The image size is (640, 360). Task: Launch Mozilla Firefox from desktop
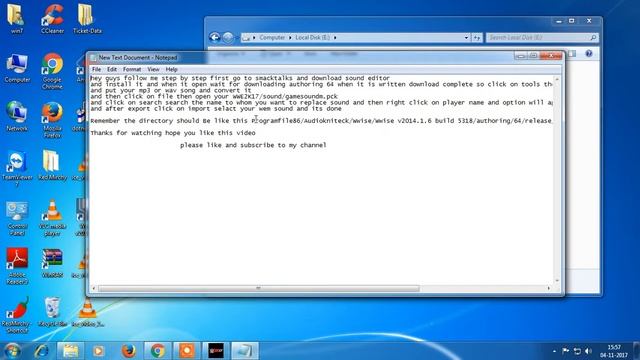pyautogui.click(x=52, y=119)
